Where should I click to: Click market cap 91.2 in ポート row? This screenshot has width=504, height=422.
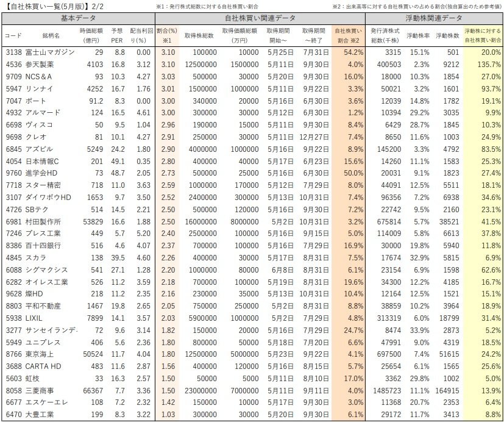click(x=96, y=101)
